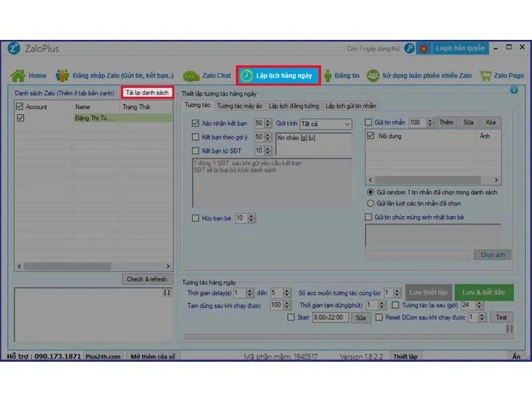Click the Xóa message button
Viewport: 532px width, 399px height.
click(x=490, y=122)
